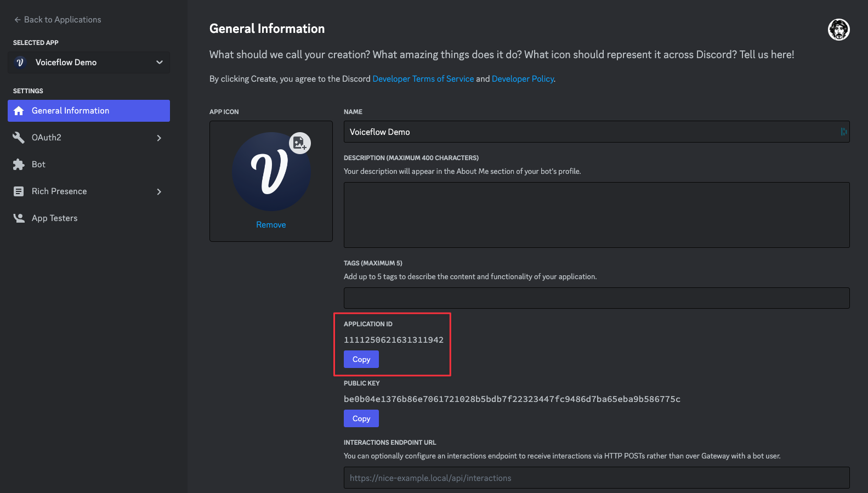
Task: Click the Interactions Endpoint URL field
Action: tap(597, 478)
